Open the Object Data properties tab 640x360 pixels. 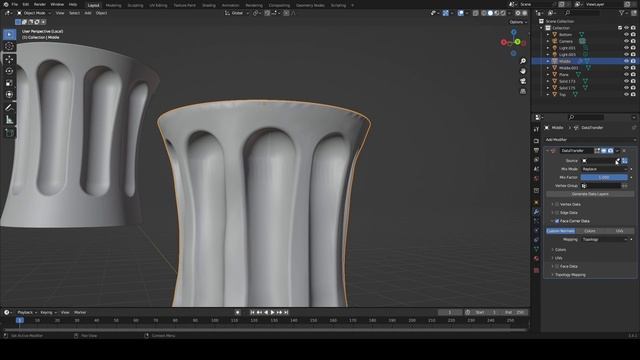pos(536,249)
